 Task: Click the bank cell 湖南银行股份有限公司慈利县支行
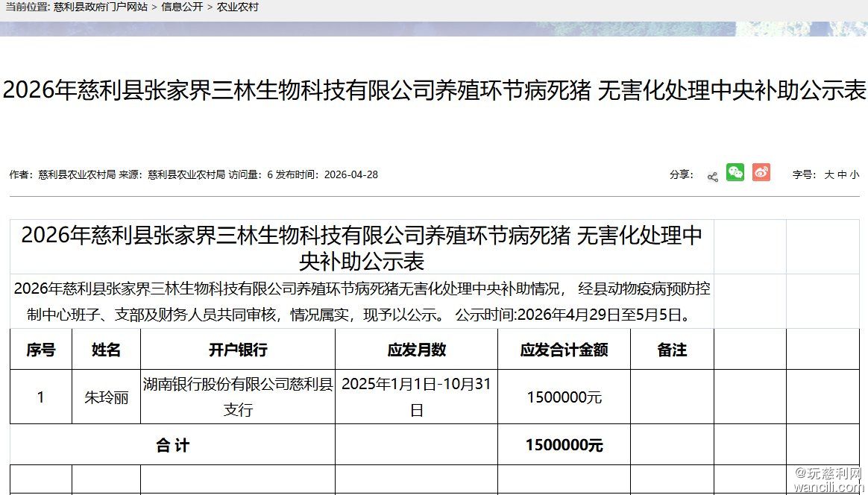tap(238, 397)
